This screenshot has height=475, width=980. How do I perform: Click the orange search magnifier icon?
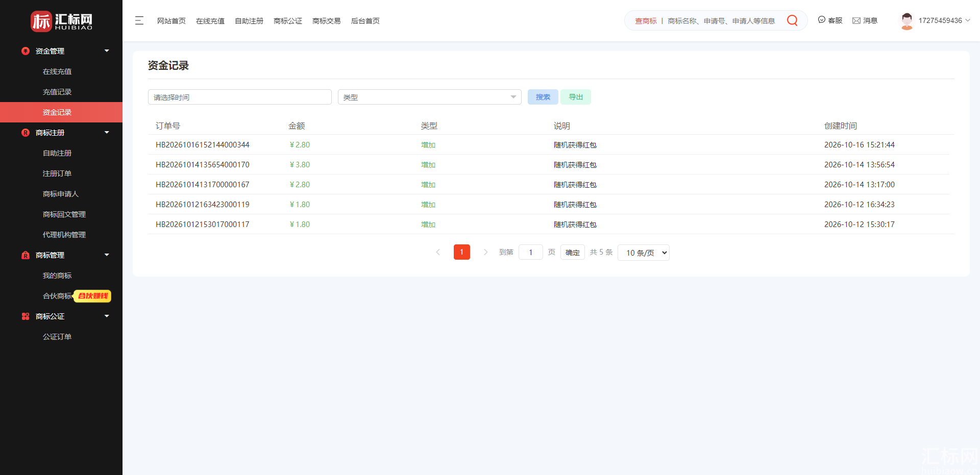point(792,20)
